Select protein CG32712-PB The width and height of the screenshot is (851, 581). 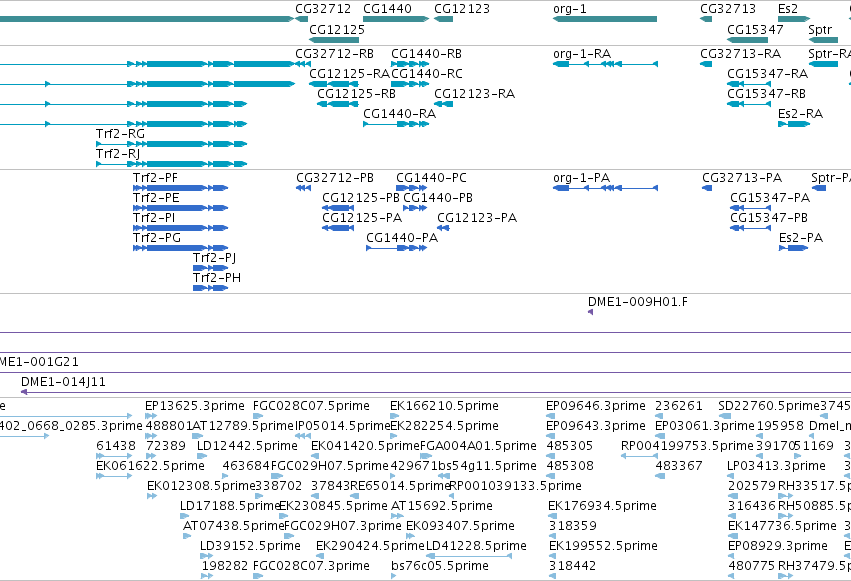(303, 188)
